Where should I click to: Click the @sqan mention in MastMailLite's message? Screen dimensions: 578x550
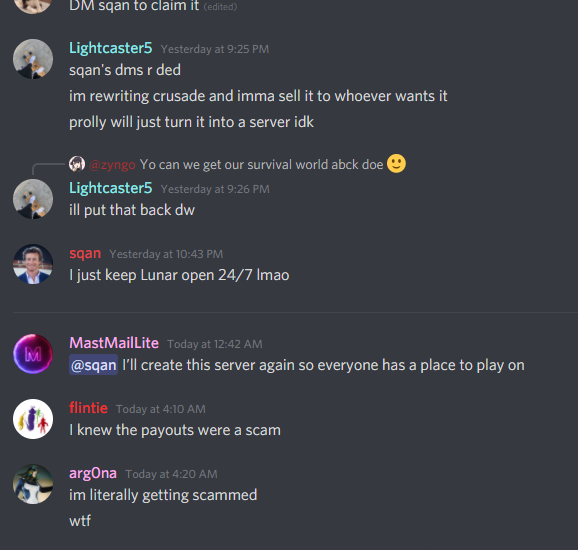pyautogui.click(x=94, y=365)
